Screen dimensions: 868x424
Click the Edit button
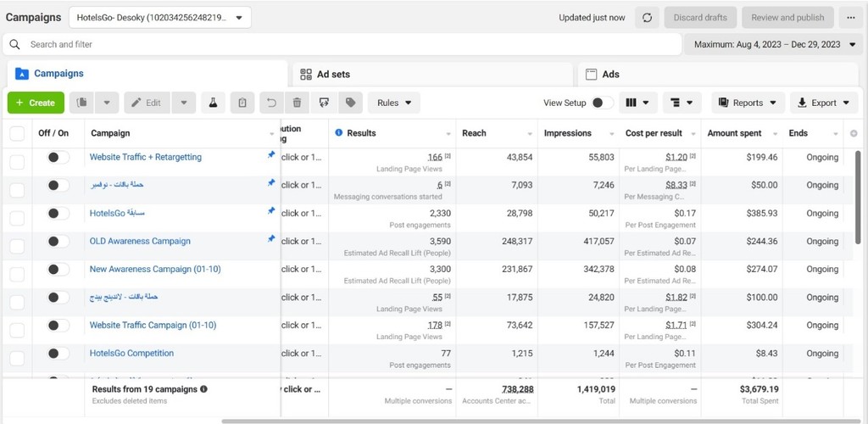point(147,103)
